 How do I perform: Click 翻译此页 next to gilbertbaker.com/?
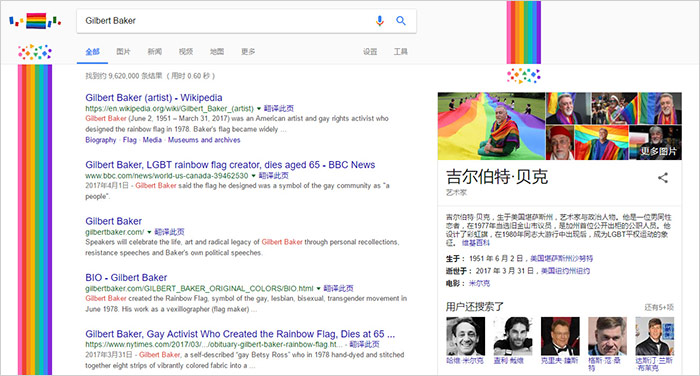(169, 232)
